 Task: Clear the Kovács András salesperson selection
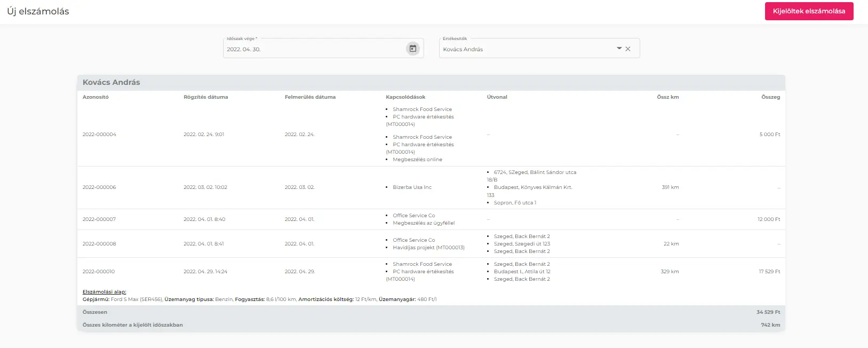pyautogui.click(x=628, y=49)
